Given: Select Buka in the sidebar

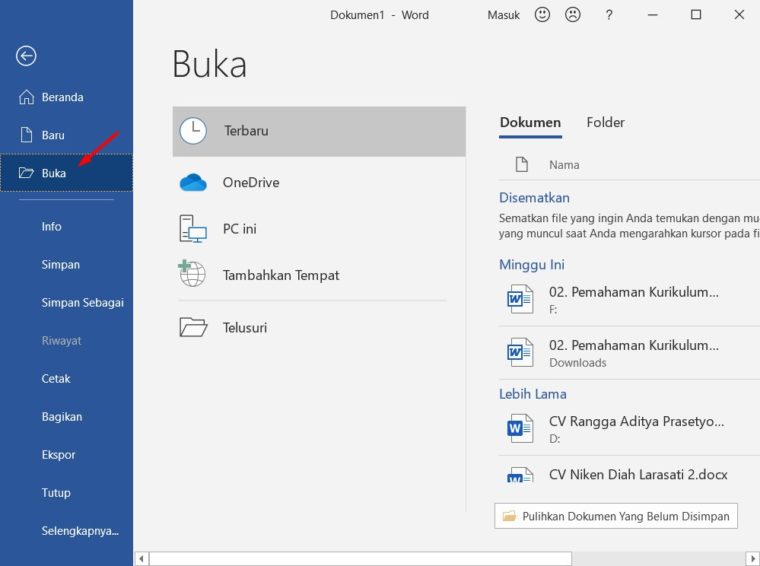Looking at the screenshot, I should tap(66, 173).
